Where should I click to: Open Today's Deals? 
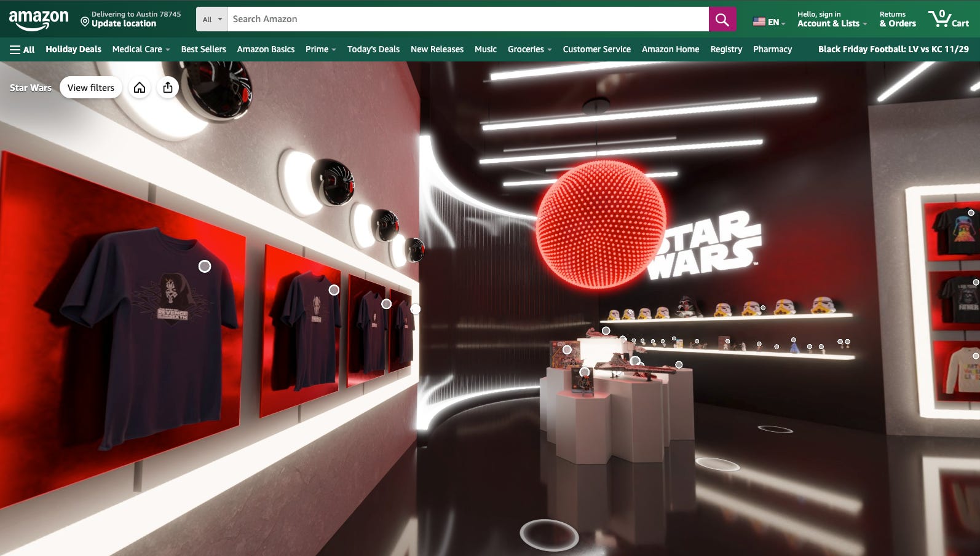tap(373, 49)
